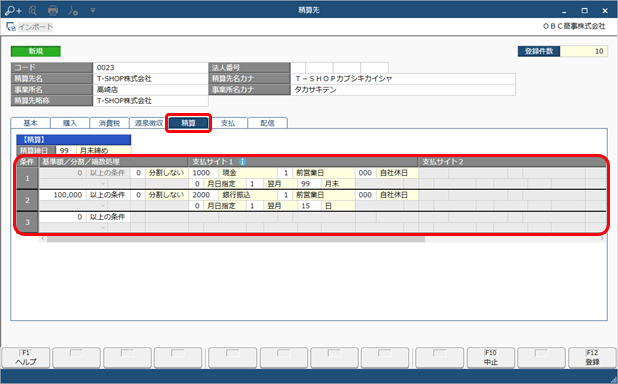Screen dimensions: 618x384
Task: Click the 支払サイト2 column header
Action: 512,162
